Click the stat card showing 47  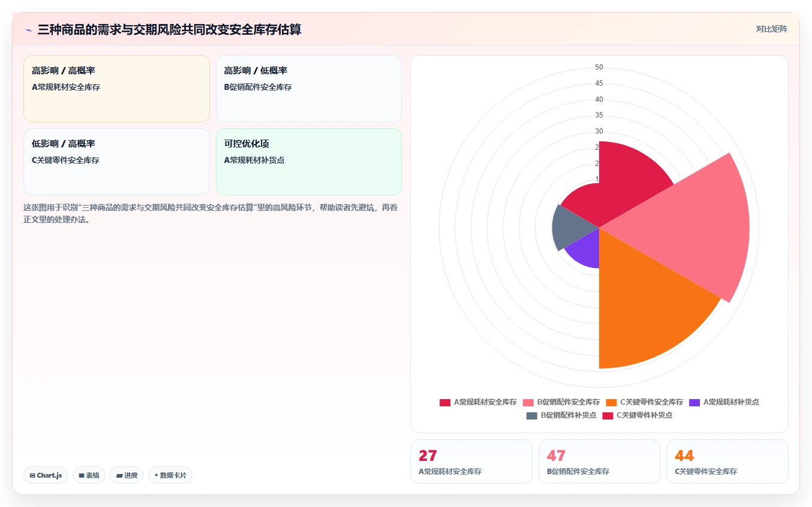point(599,461)
